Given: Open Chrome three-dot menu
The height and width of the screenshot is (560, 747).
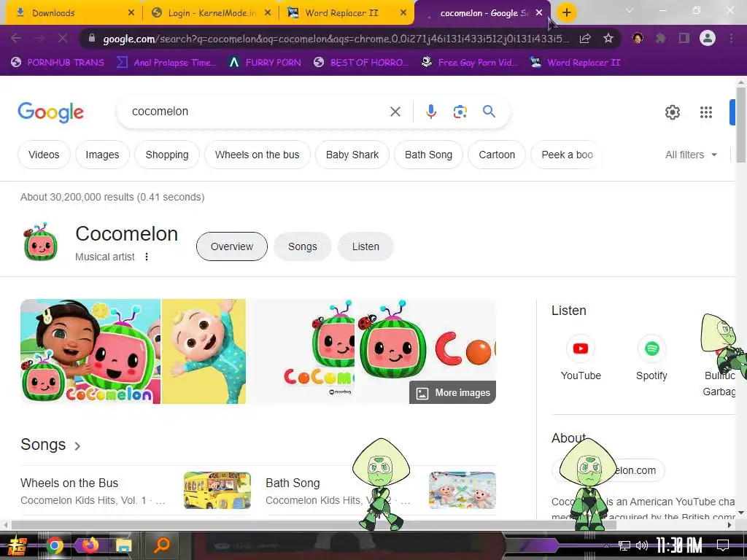Looking at the screenshot, I should [x=731, y=38].
